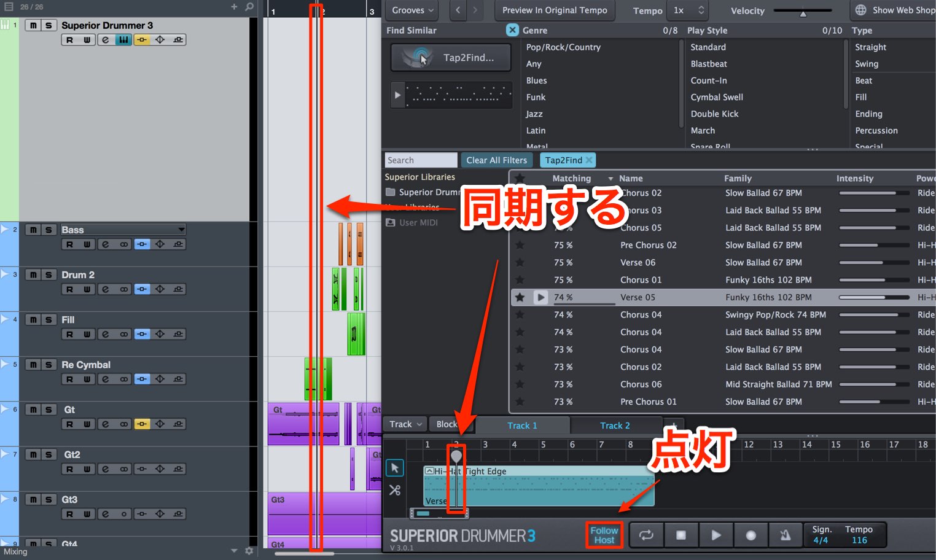Enable Read automation on Superior Drummer 3 track
Image resolution: width=936 pixels, height=560 pixels.
(69, 40)
